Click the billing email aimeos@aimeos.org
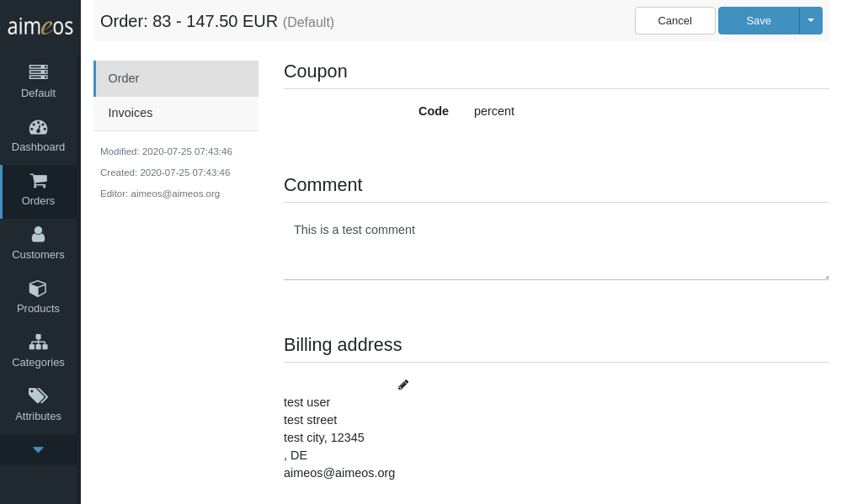 tap(339, 473)
